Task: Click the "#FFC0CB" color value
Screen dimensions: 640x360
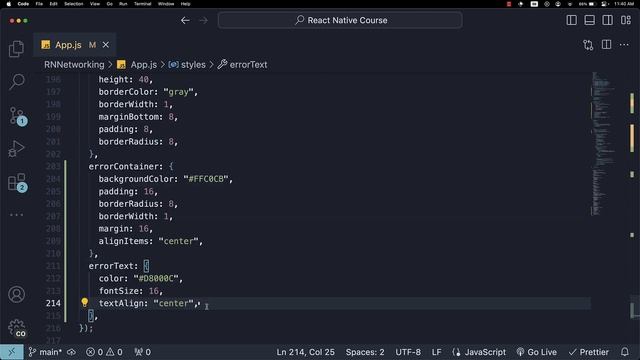Action: tap(206, 179)
